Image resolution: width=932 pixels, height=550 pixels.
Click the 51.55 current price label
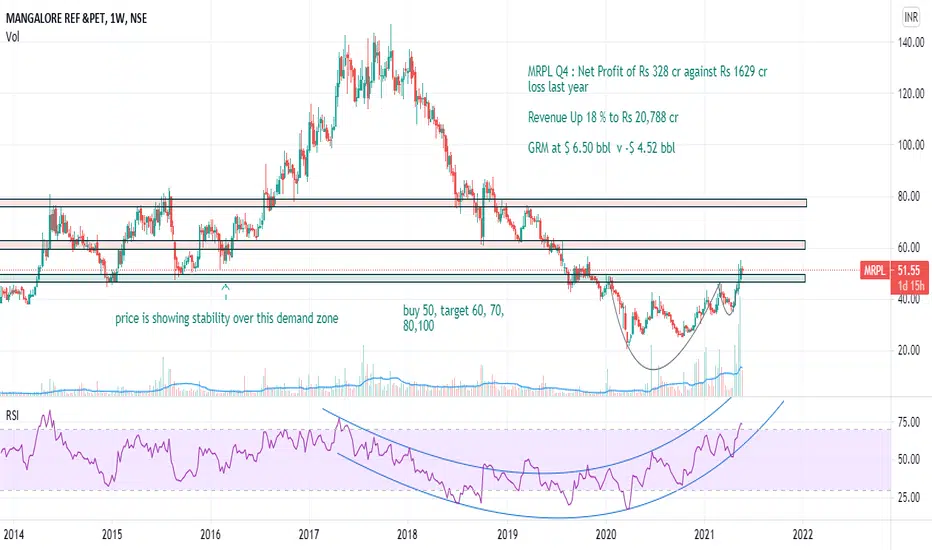(909, 271)
